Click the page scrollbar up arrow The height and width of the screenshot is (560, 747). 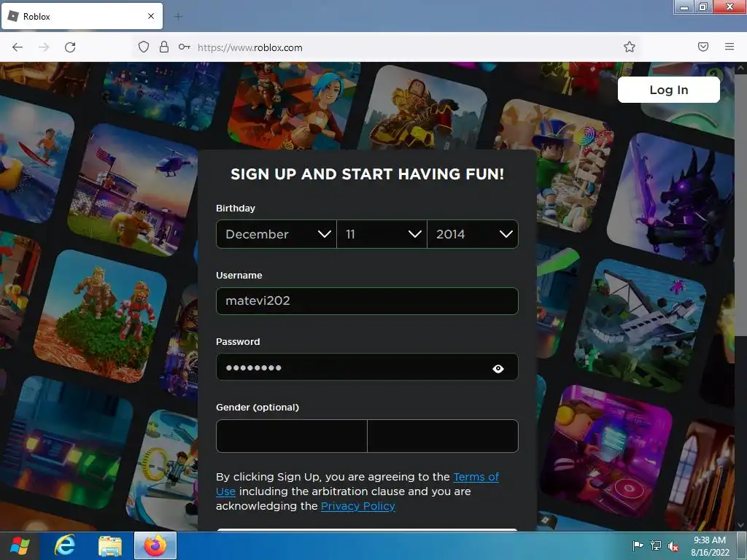(740, 69)
